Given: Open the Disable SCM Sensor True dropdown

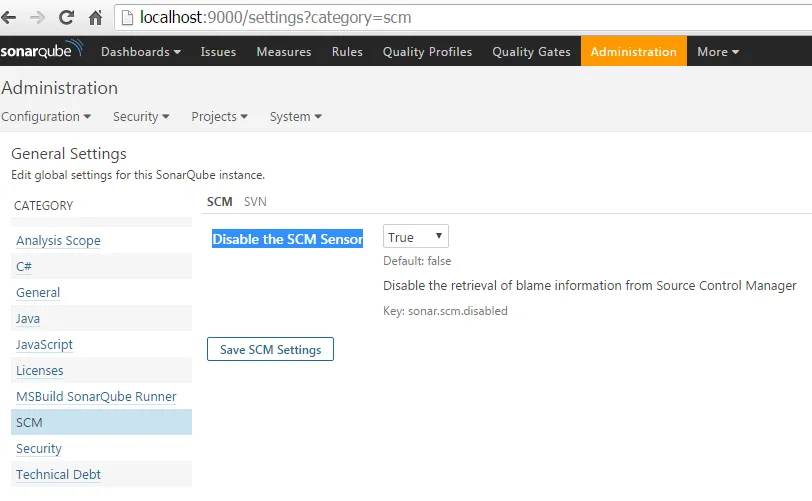Looking at the screenshot, I should tap(416, 237).
